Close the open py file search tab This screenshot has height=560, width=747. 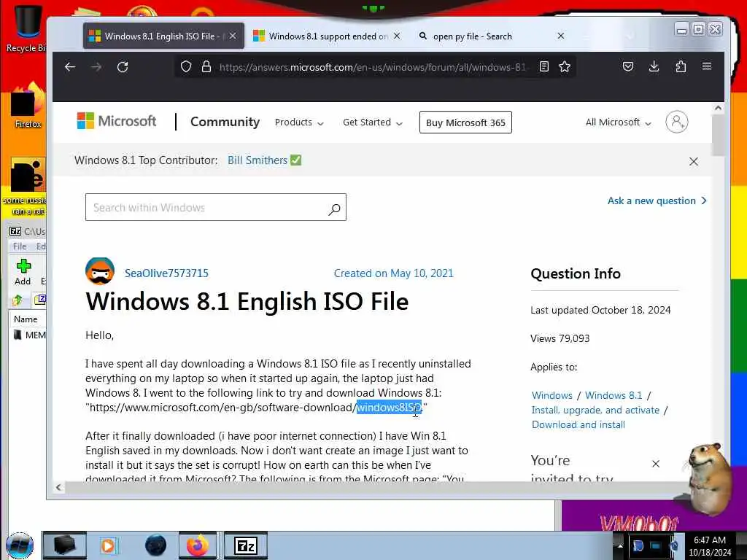coord(561,36)
